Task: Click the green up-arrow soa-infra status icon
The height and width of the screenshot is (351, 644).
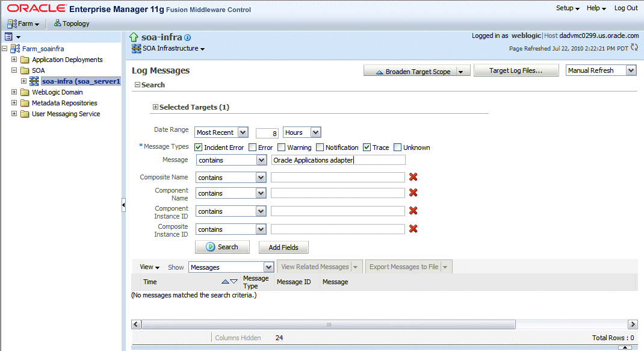Action: [x=134, y=37]
